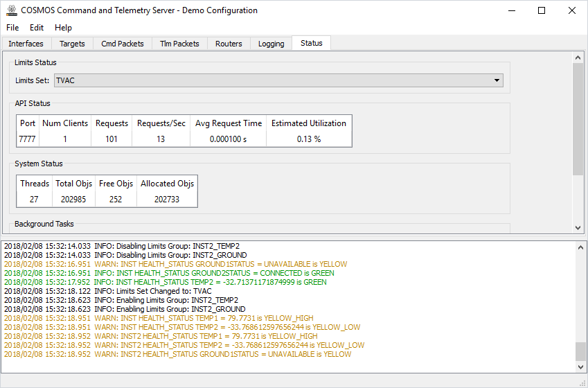Click the COSMOS app icon in title bar
Image resolution: width=588 pixels, height=388 pixels.
click(11, 10)
